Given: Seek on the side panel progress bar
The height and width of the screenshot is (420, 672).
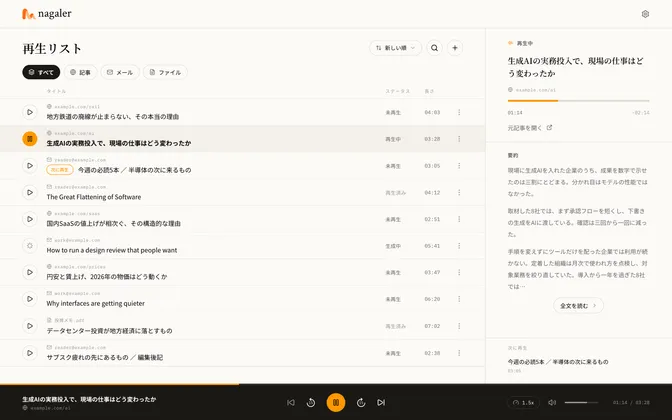Looking at the screenshot, I should (578, 101).
